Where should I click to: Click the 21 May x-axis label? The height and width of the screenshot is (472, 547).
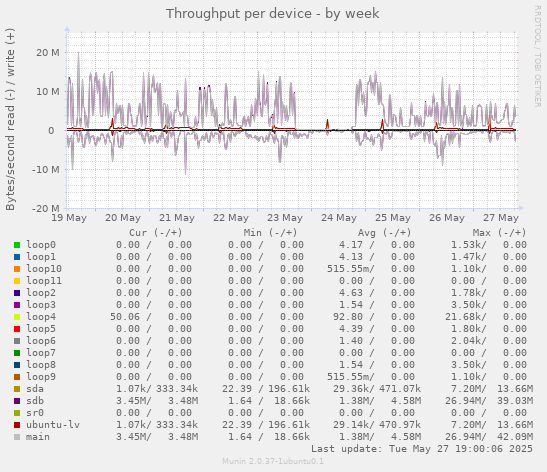(x=177, y=218)
